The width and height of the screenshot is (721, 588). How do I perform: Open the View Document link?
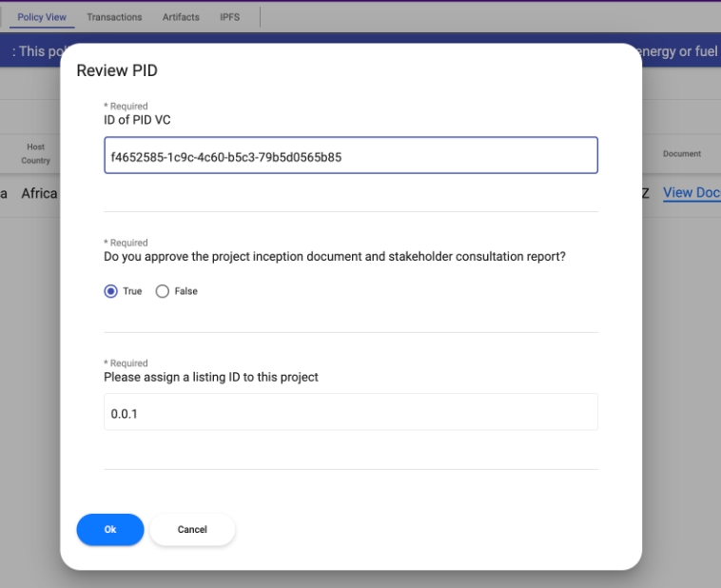(x=692, y=193)
